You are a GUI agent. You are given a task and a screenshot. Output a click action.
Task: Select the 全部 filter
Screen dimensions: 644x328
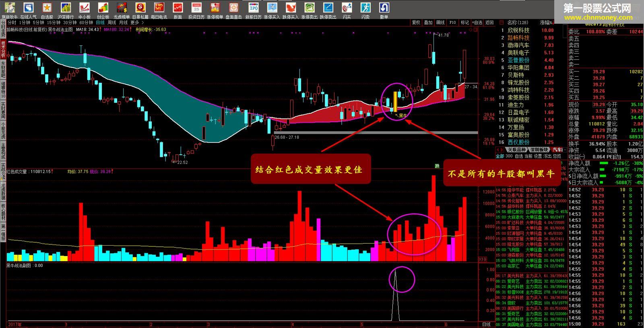(500, 156)
